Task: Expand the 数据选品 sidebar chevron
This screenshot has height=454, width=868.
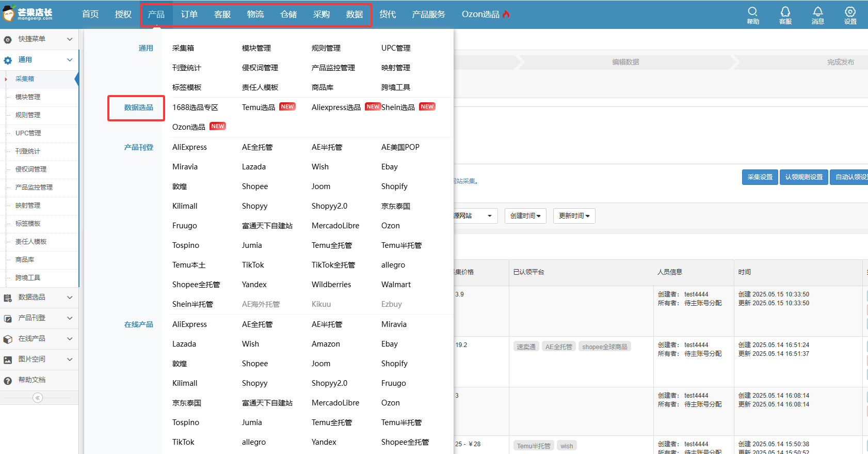Action: coord(70,298)
